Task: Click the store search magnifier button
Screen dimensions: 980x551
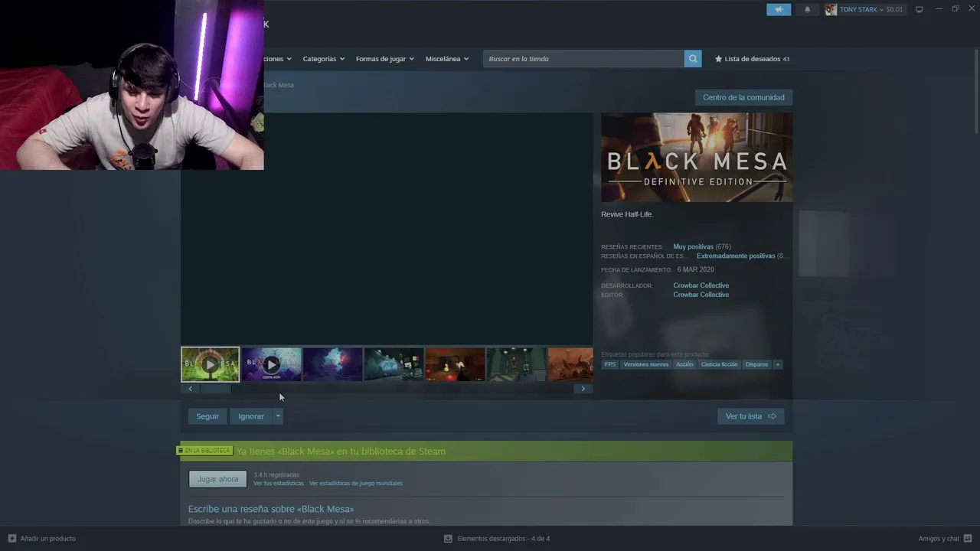Action: click(x=693, y=59)
